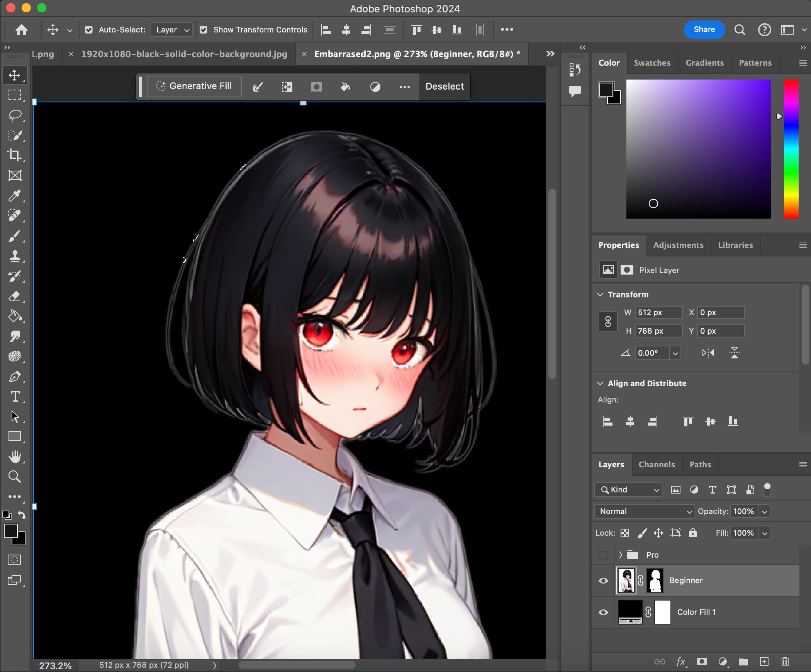Click the delete layer trash icon
The height and width of the screenshot is (672, 811).
pyautogui.click(x=785, y=662)
